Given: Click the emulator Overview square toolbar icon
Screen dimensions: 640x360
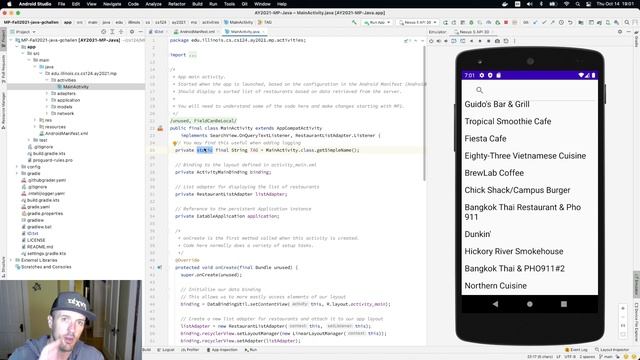Looking at the screenshot, I should pos(489,41).
